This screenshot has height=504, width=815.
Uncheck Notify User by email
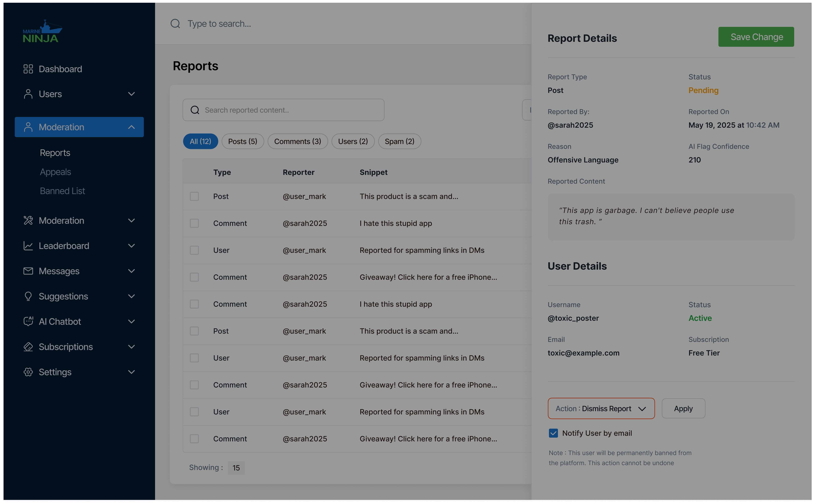553,433
